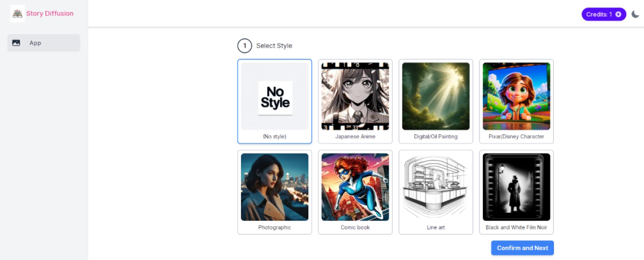The height and width of the screenshot is (260, 644).
Task: Click the image icon beside App
Action: click(16, 43)
